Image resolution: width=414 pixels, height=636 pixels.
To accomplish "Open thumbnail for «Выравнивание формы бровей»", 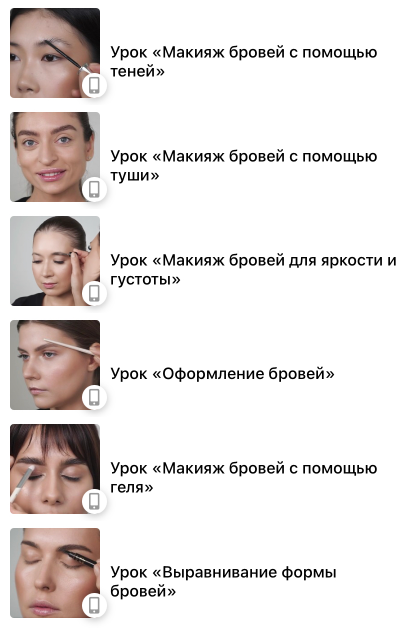I will 55,573.
